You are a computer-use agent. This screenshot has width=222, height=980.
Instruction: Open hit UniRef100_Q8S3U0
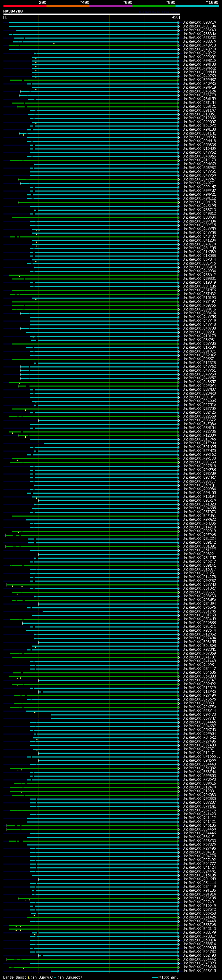point(199,34)
